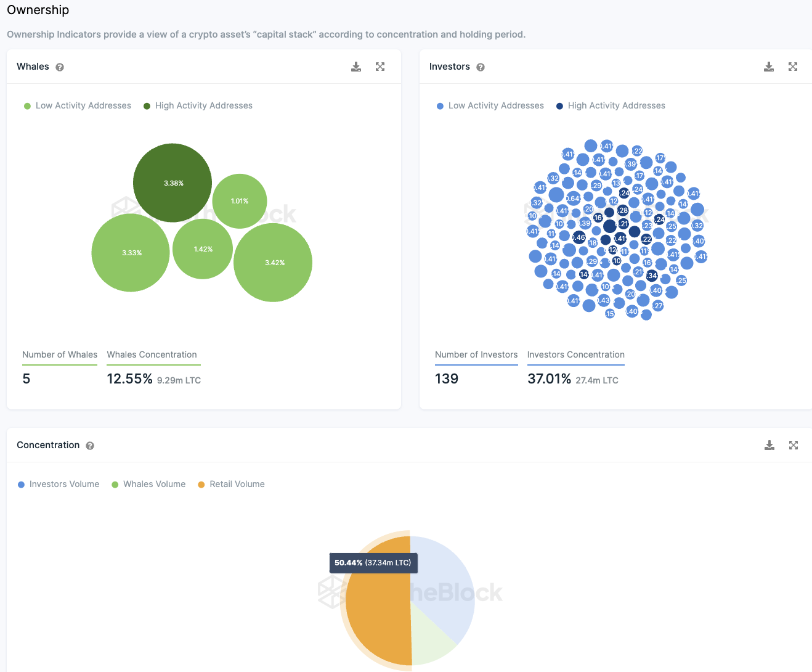Hide Investors Volume series in legend

(59, 485)
